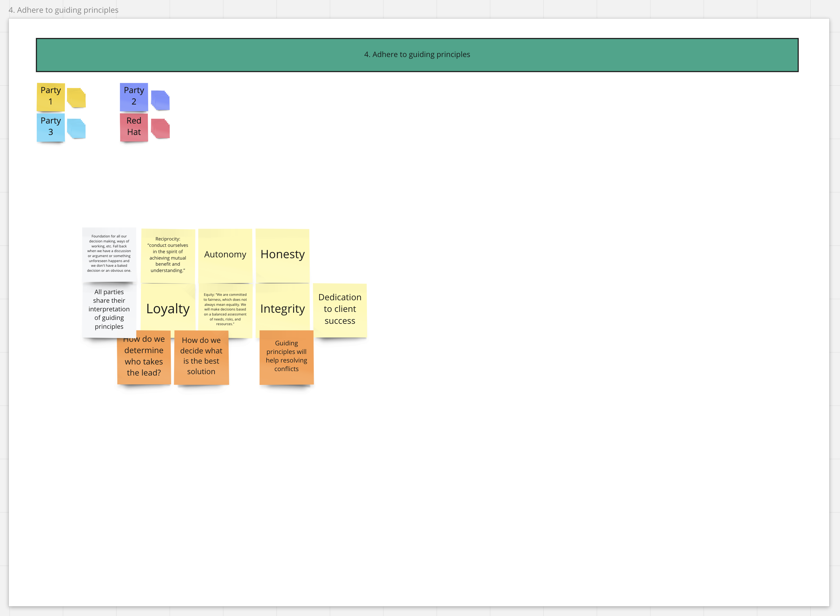Select the yellow Party 1 label note
840x616 pixels.
click(51, 97)
